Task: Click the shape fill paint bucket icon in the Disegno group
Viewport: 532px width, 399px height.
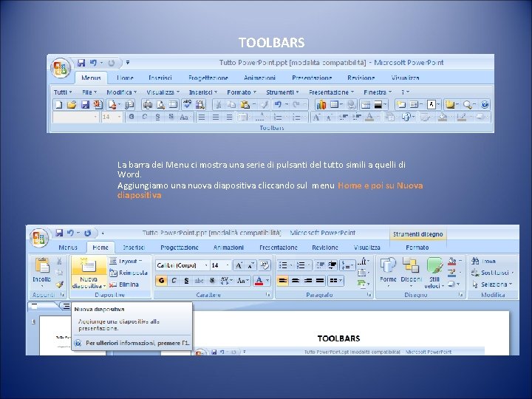Action: pyautogui.click(x=451, y=262)
